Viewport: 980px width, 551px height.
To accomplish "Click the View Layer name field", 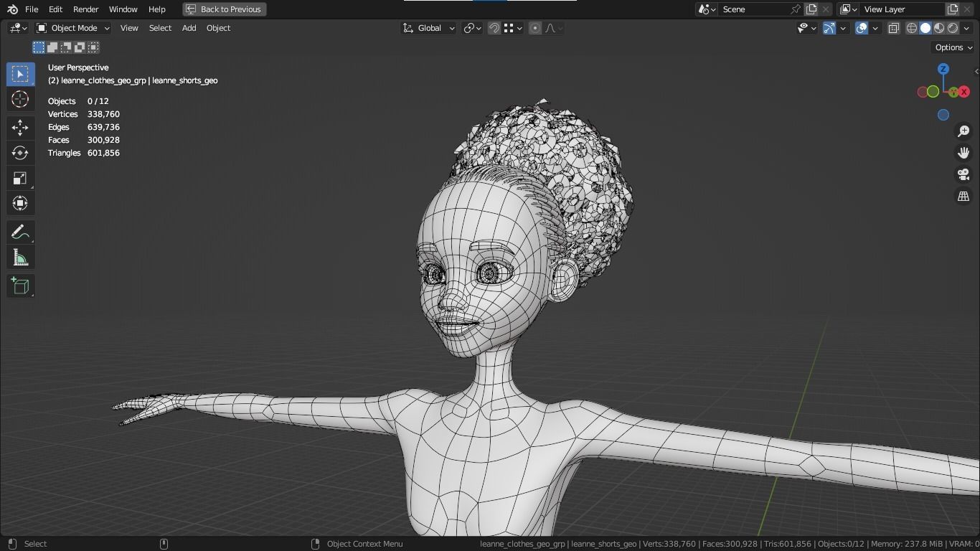I will (902, 9).
